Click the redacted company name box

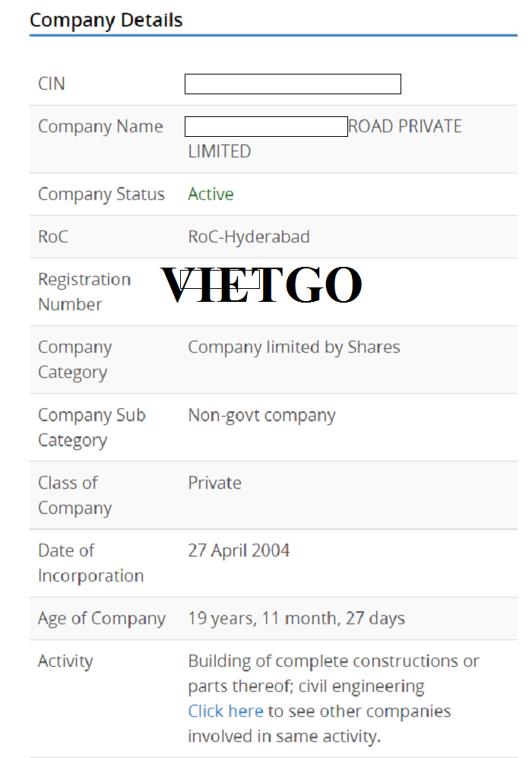[x=266, y=126]
